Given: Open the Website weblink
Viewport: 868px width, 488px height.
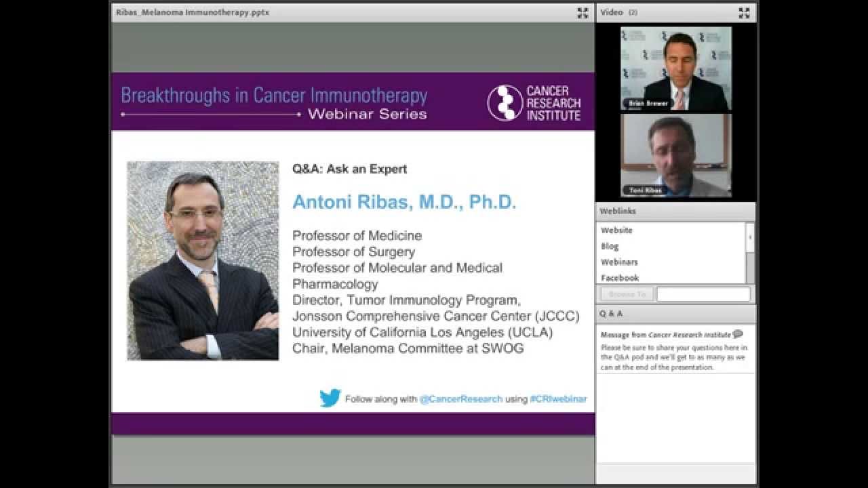Looking at the screenshot, I should [616, 230].
